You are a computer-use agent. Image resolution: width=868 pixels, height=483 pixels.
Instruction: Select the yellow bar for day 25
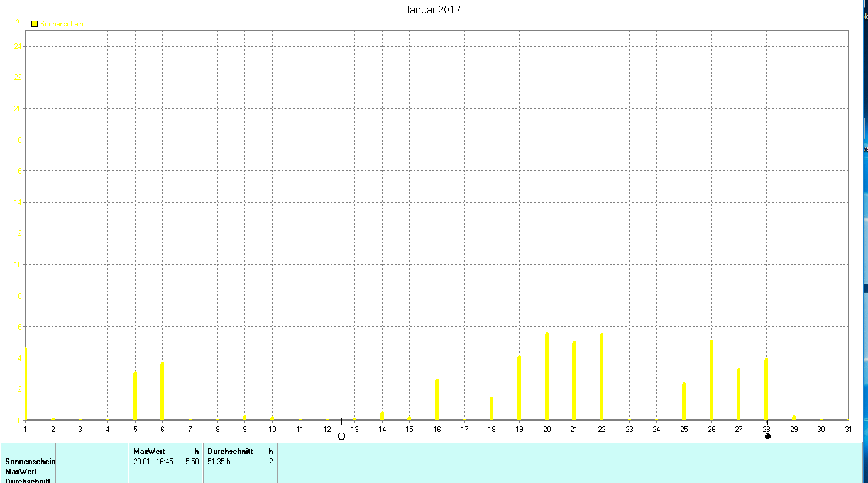(x=684, y=401)
